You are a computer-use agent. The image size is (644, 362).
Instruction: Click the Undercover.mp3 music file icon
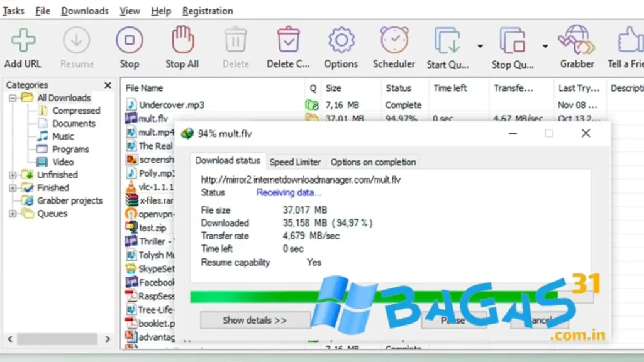point(131,105)
